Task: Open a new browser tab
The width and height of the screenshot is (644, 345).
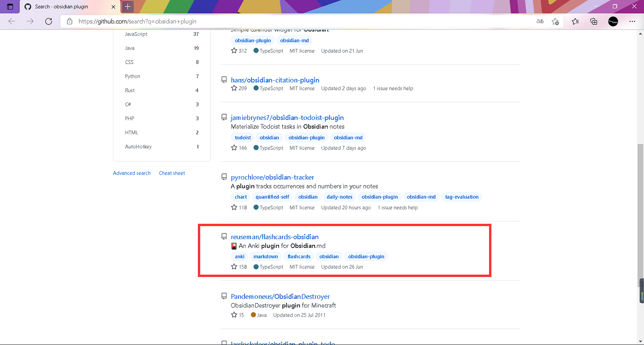Action: click(x=127, y=7)
